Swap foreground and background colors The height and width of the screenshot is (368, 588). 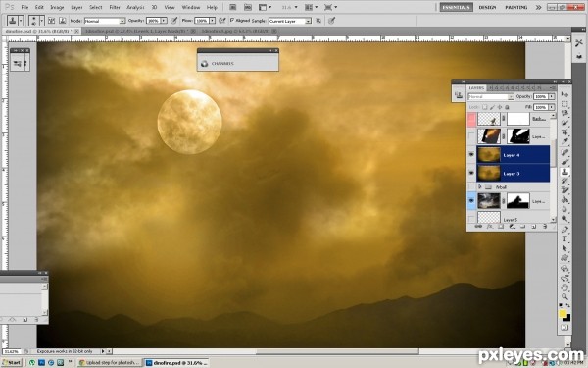568,305
